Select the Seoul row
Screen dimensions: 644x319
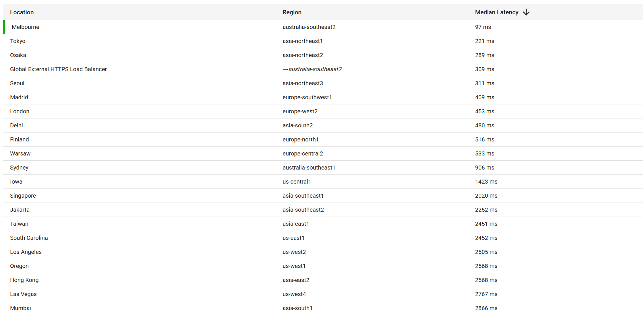pyautogui.click(x=17, y=83)
